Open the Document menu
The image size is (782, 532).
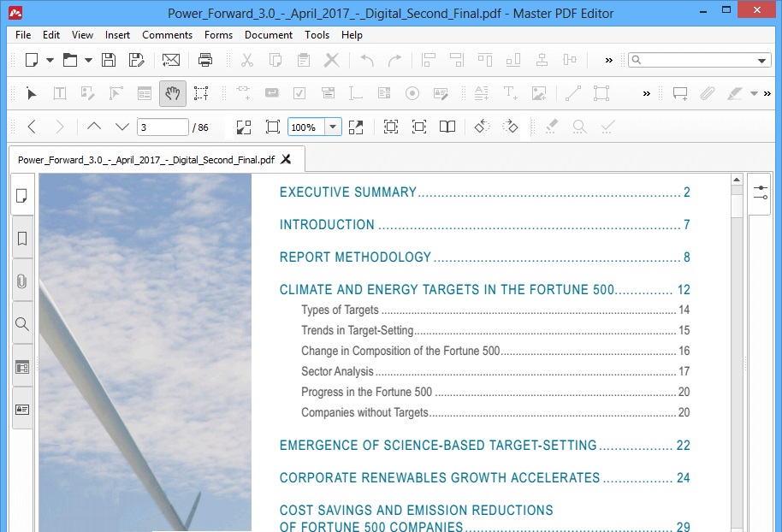[x=269, y=35]
